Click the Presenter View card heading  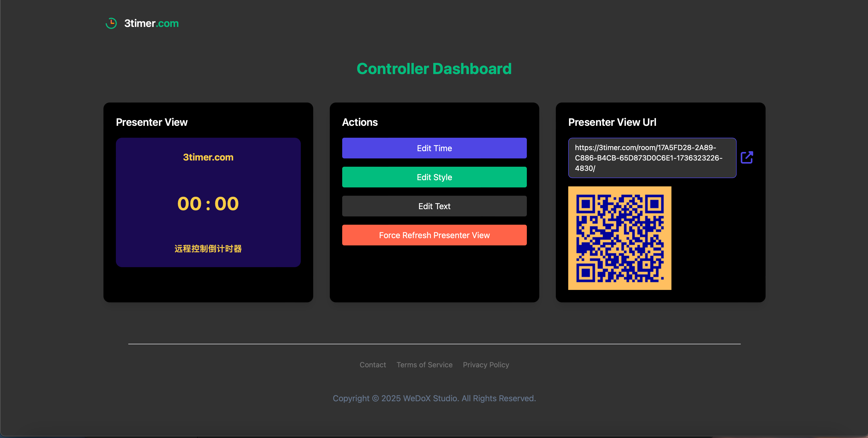[152, 122]
